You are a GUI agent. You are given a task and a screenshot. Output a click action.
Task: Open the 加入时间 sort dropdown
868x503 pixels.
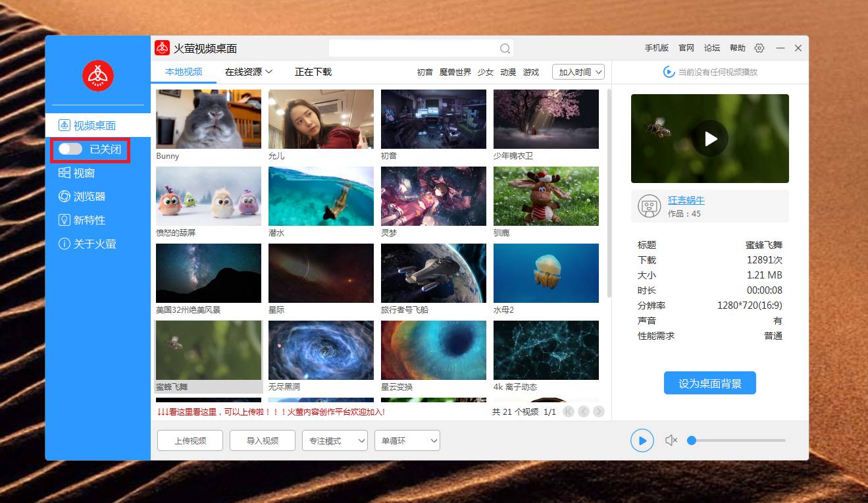(x=578, y=72)
